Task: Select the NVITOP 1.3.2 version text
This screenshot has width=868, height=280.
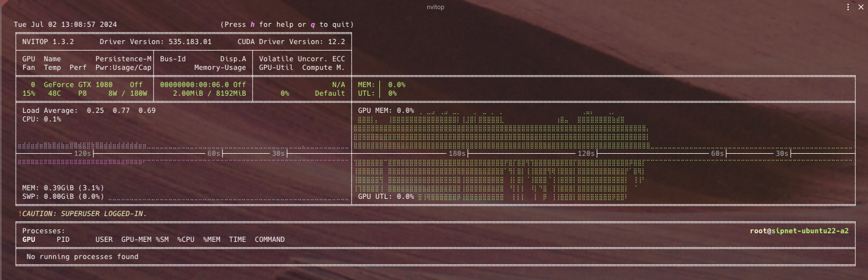Action: [48, 42]
